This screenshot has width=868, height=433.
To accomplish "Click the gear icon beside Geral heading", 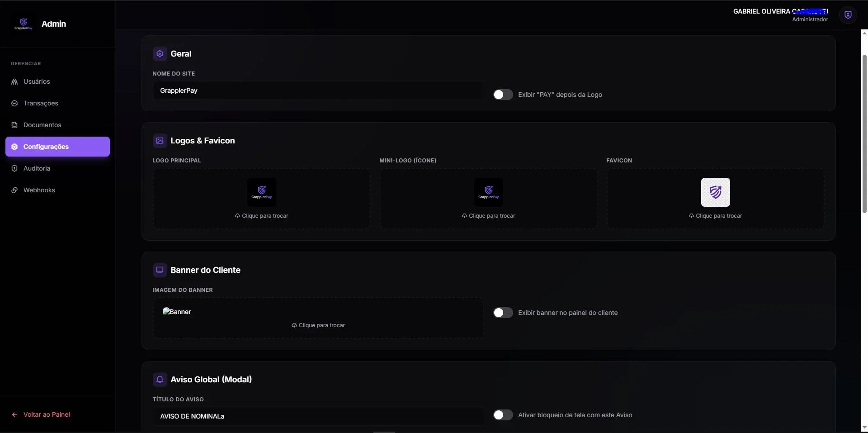I will point(160,54).
